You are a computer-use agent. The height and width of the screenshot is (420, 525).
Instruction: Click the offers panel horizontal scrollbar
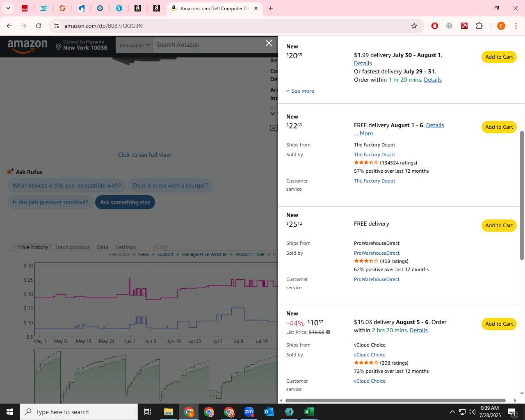click(395, 400)
